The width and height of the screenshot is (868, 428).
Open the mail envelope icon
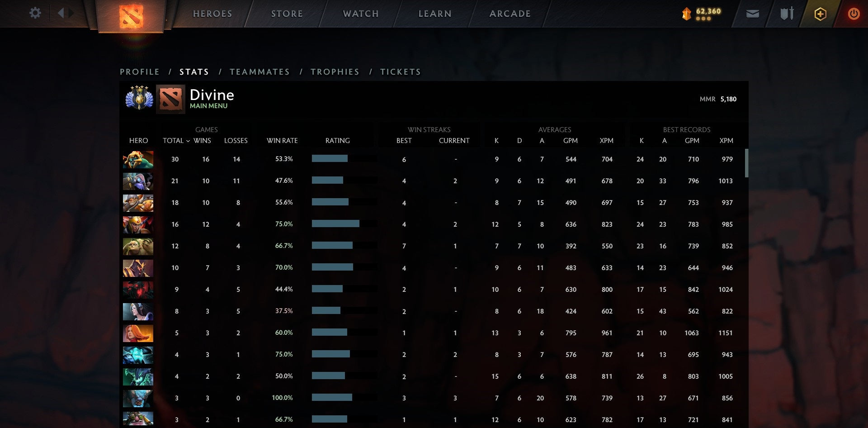(752, 14)
